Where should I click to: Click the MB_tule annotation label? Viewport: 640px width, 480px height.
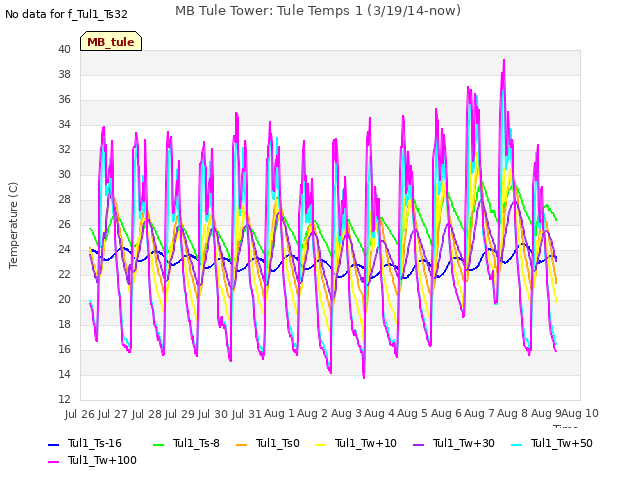(x=111, y=41)
